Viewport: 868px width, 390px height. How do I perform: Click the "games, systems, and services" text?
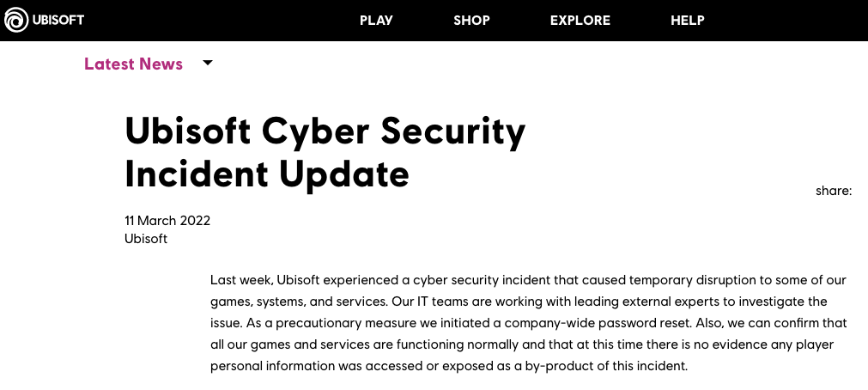pyautogui.click(x=295, y=302)
